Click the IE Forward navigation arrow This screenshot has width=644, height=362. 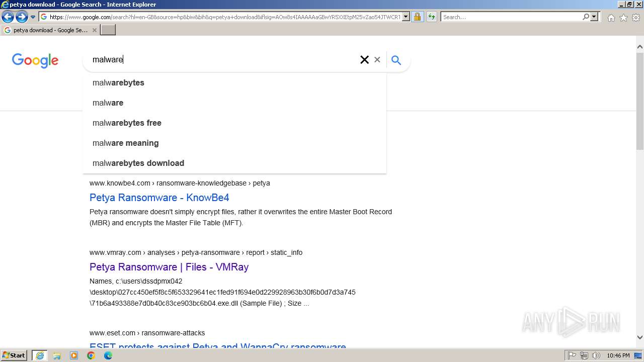click(22, 17)
